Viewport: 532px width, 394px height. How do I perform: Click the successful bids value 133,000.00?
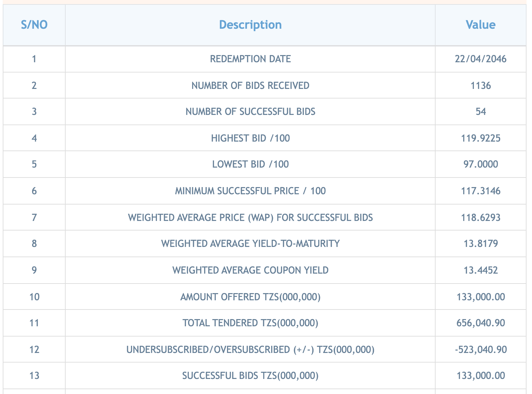click(x=480, y=376)
